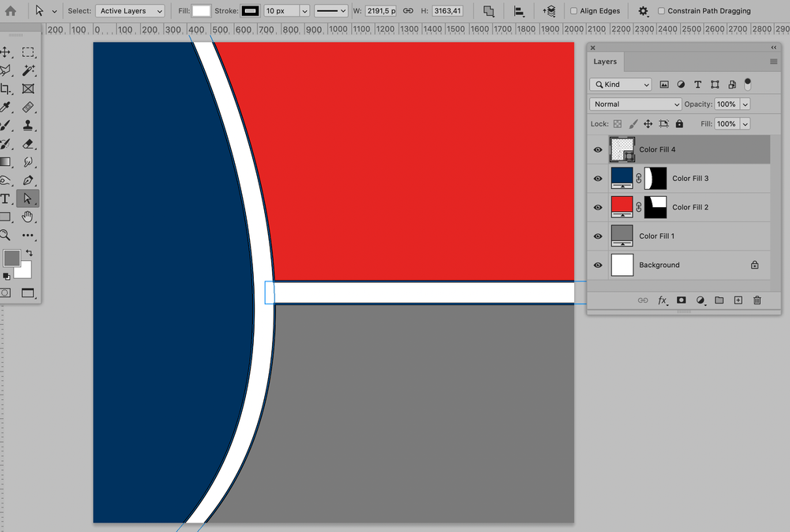Click the white Fill color swatch

coord(202,11)
